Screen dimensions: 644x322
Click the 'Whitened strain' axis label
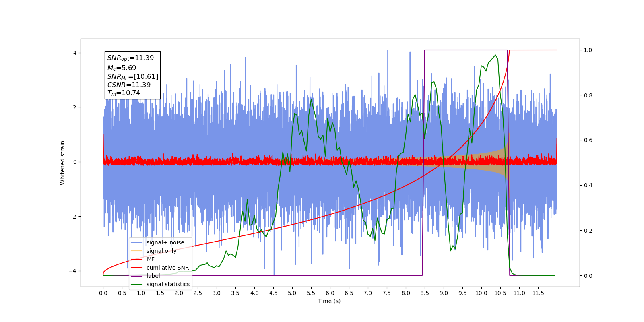tap(63, 163)
